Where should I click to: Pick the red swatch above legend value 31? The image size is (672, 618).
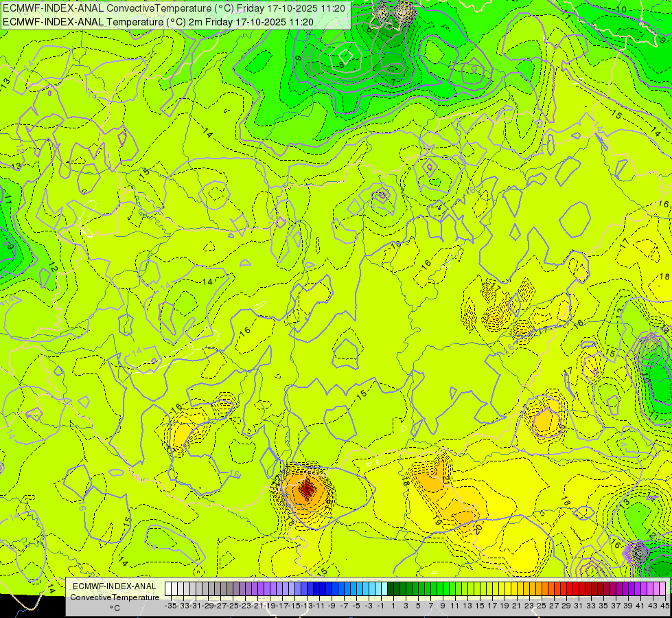pos(576,589)
